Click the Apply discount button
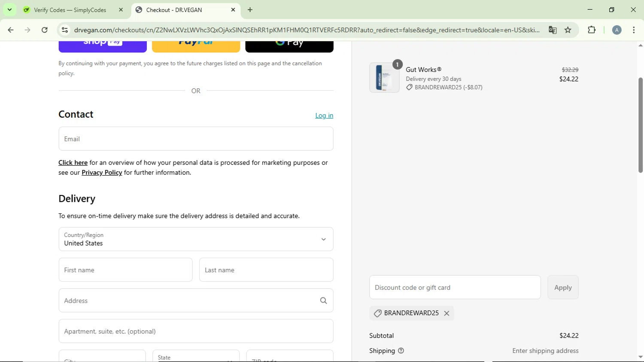644x362 pixels. (x=563, y=287)
